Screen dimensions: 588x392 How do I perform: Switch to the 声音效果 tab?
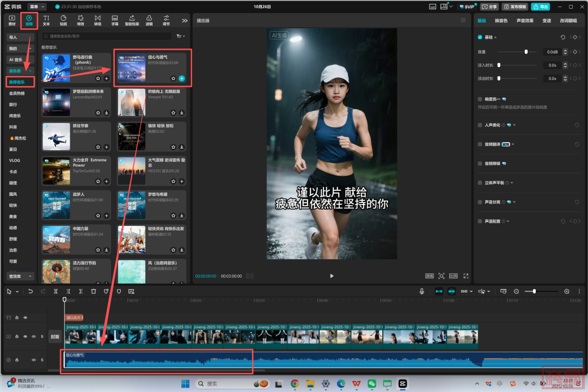[x=525, y=21]
